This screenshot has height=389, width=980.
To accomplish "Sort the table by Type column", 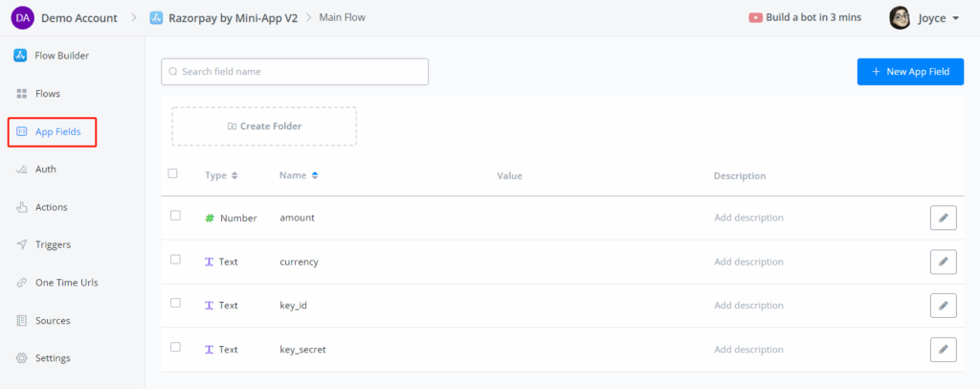I will [x=234, y=176].
